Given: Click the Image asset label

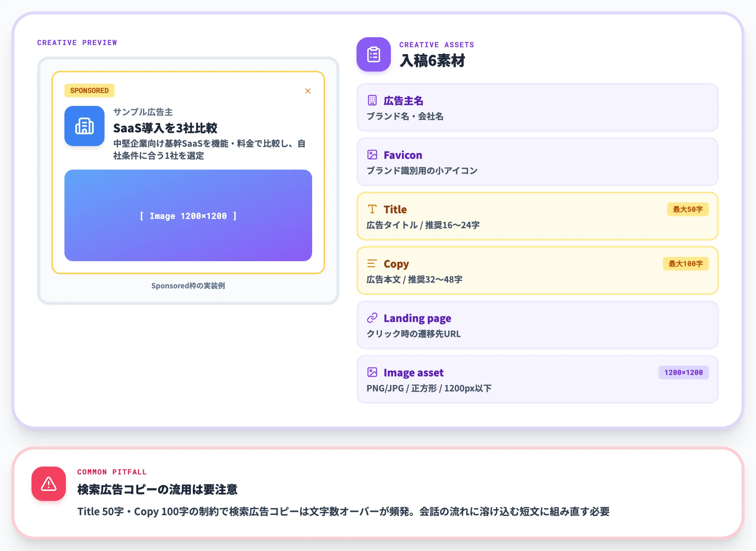Looking at the screenshot, I should pyautogui.click(x=413, y=372).
